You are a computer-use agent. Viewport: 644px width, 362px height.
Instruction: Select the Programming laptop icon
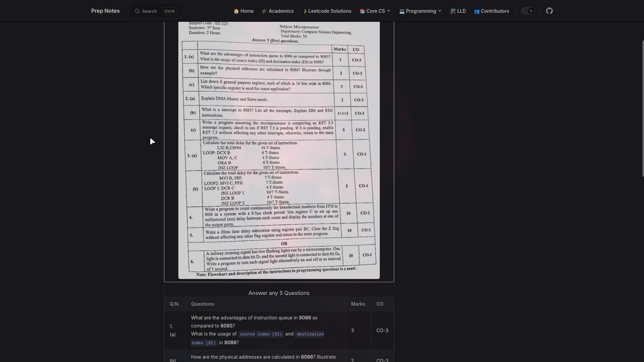(402, 11)
